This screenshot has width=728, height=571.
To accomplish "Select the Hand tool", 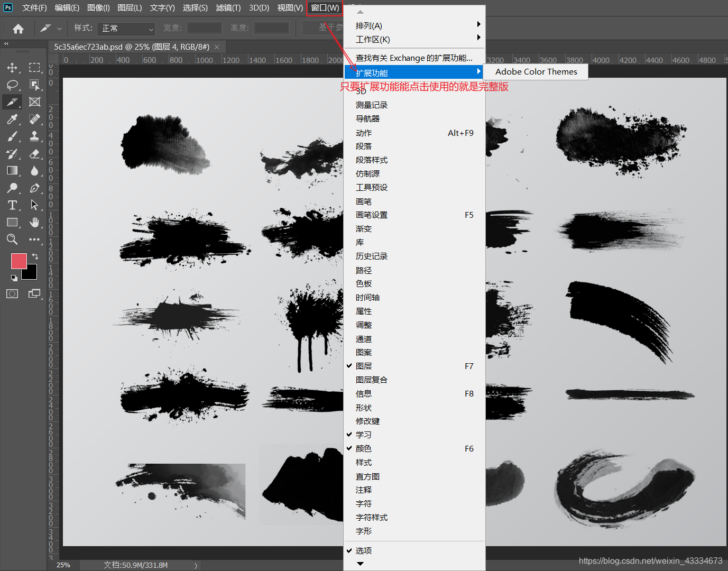I will (x=34, y=222).
